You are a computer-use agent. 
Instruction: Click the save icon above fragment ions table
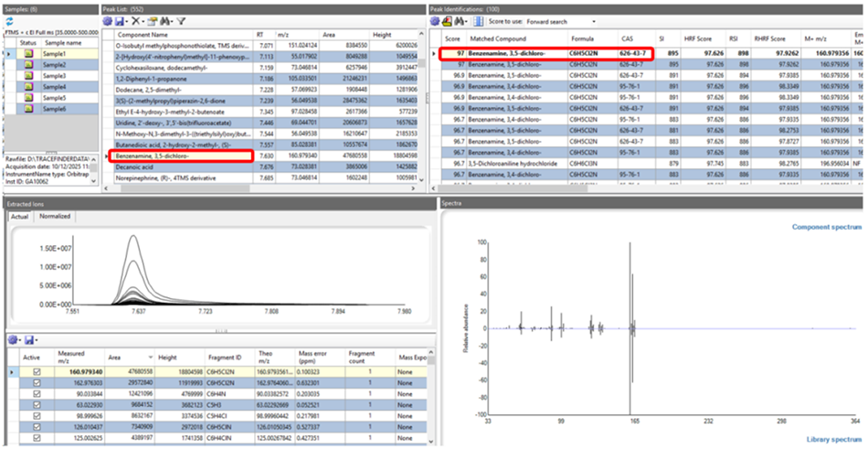(29, 339)
